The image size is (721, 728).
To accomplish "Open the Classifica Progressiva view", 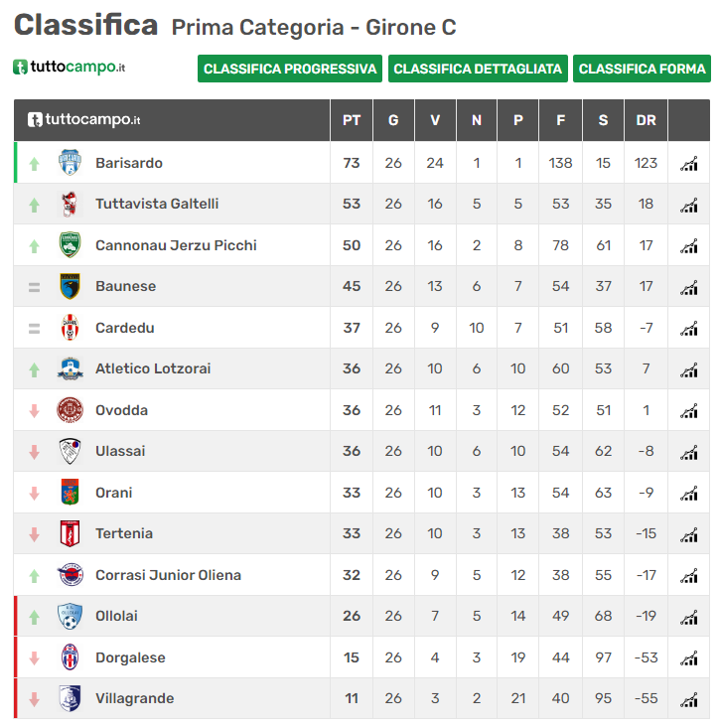I will click(290, 69).
